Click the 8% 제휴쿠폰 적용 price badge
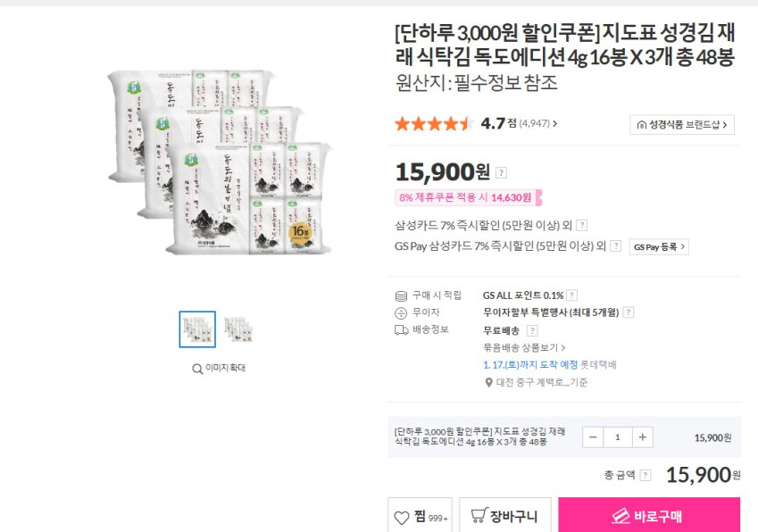Viewport: 758px width, 532px height. tap(467, 197)
